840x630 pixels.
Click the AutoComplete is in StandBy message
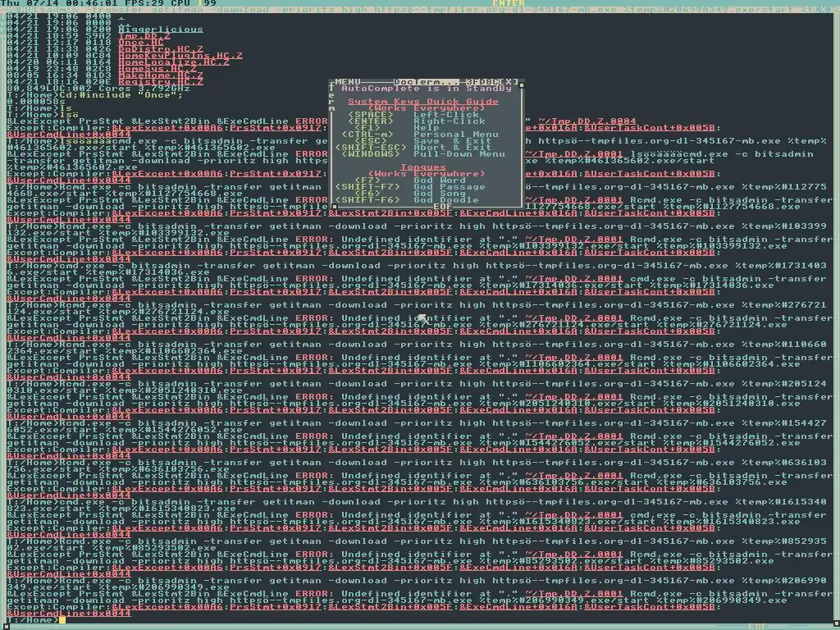[x=427, y=89]
